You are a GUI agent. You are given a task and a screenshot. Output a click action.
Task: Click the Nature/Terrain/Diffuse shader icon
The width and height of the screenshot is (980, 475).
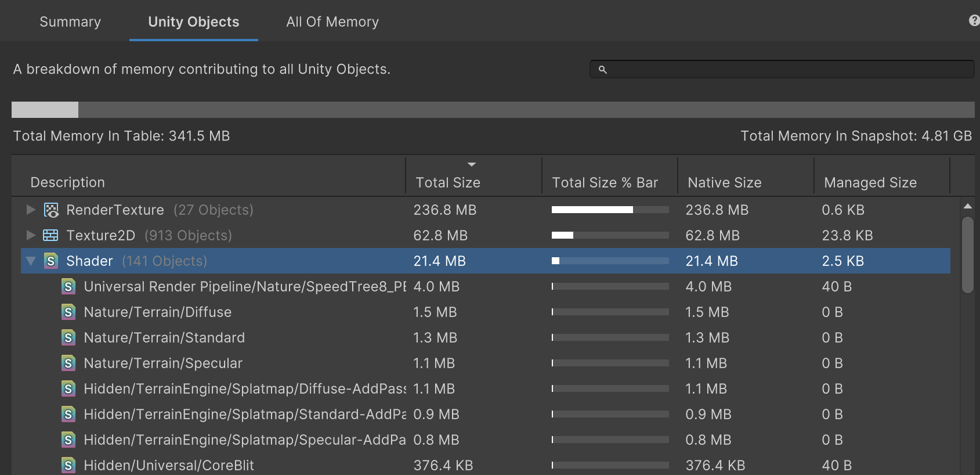point(68,312)
